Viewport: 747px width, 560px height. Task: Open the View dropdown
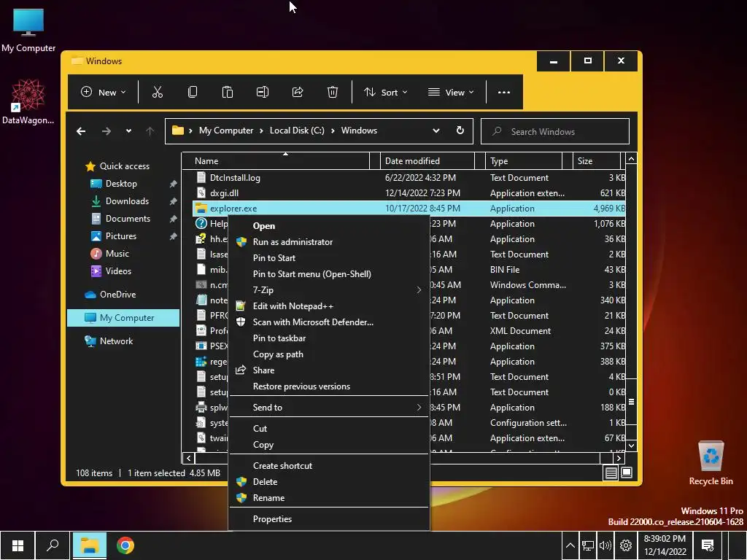pos(451,92)
